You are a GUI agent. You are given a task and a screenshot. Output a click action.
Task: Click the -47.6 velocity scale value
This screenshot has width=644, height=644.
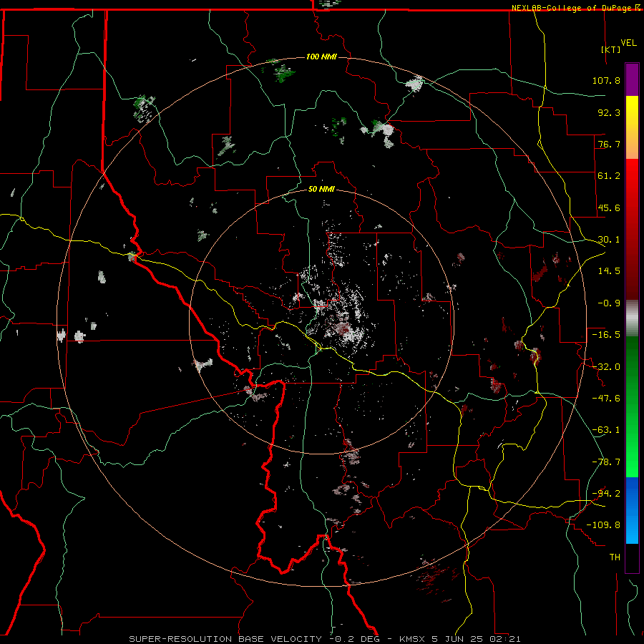pos(606,399)
